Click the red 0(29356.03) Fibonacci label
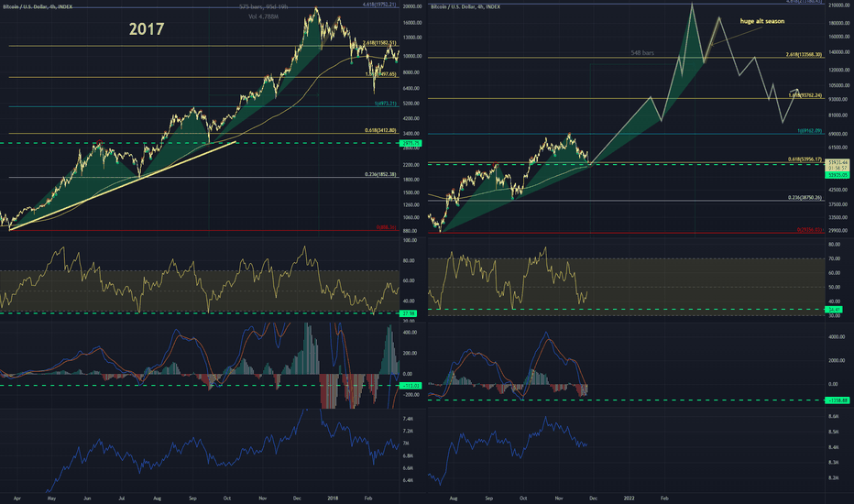This screenshot has width=854, height=504. 810,230
